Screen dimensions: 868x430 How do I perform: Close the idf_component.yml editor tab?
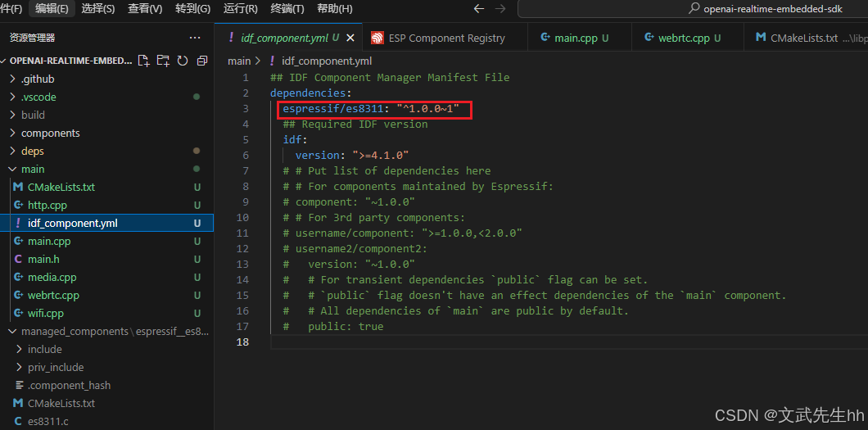pos(350,38)
